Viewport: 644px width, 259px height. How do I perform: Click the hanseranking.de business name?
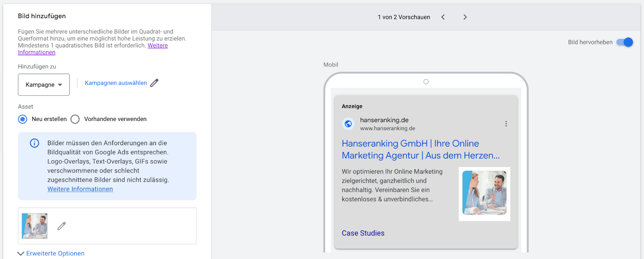(x=384, y=120)
